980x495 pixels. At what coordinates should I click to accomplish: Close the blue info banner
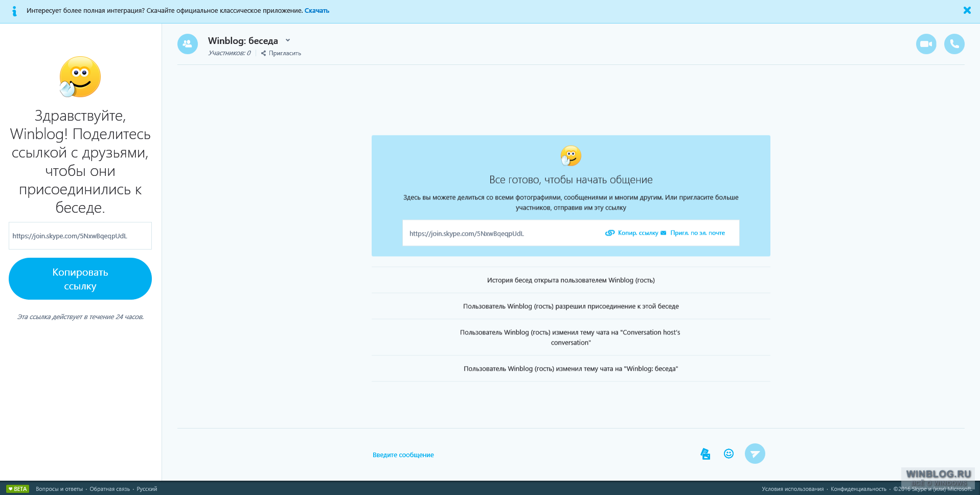click(x=967, y=10)
